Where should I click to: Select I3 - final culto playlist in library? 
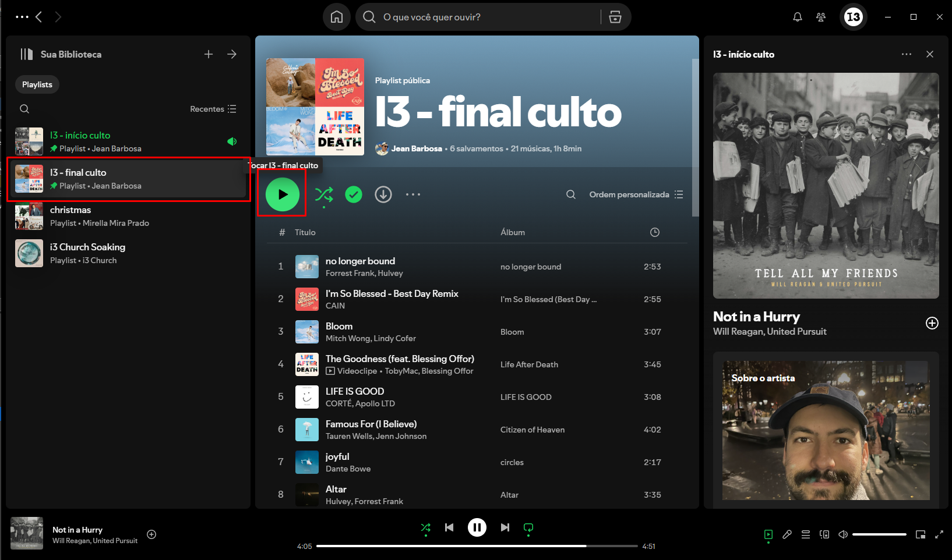coord(128,179)
